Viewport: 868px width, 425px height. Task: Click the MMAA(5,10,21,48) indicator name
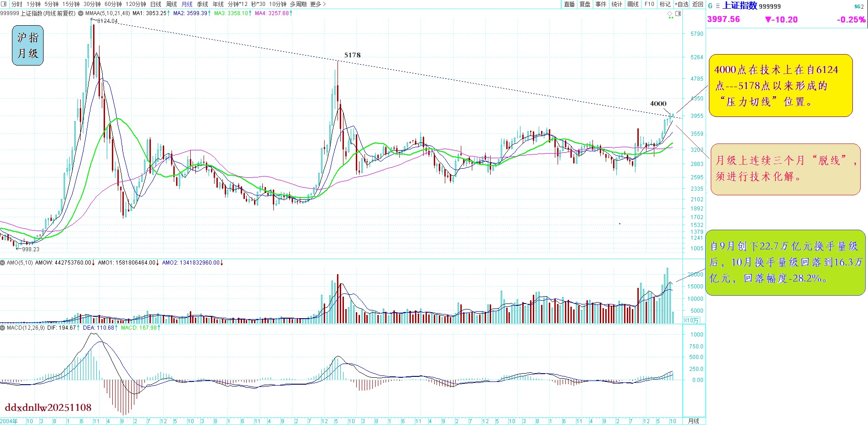point(108,13)
